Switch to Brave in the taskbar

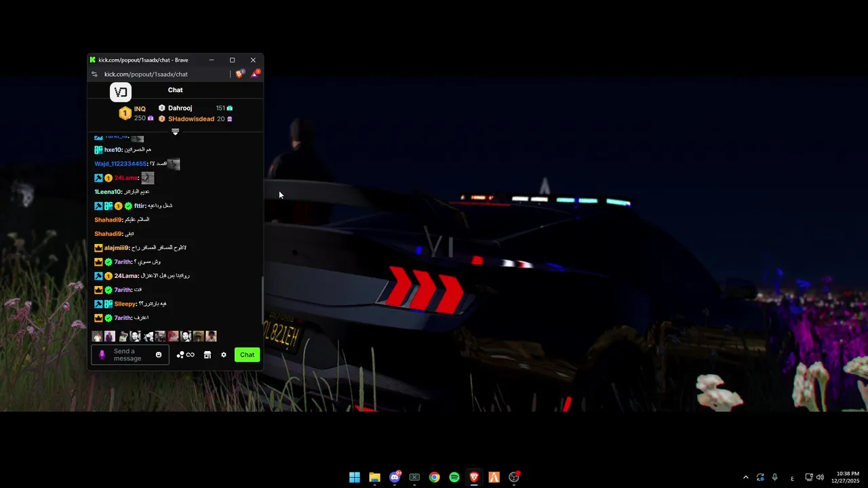point(474,477)
